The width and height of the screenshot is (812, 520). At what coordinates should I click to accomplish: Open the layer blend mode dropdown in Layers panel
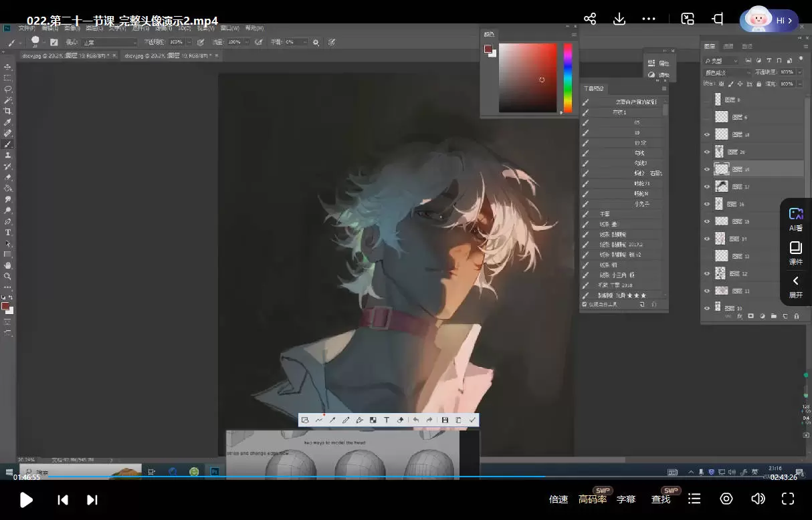coord(728,72)
